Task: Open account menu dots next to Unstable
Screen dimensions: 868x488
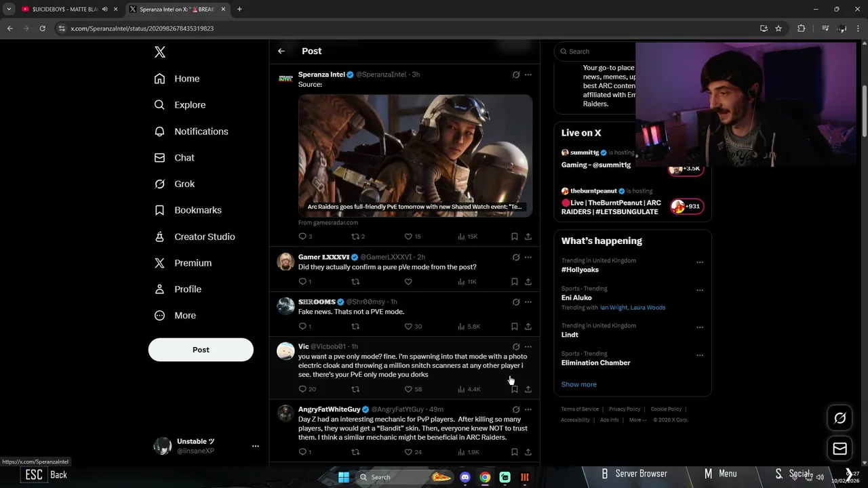Action: coord(256,446)
